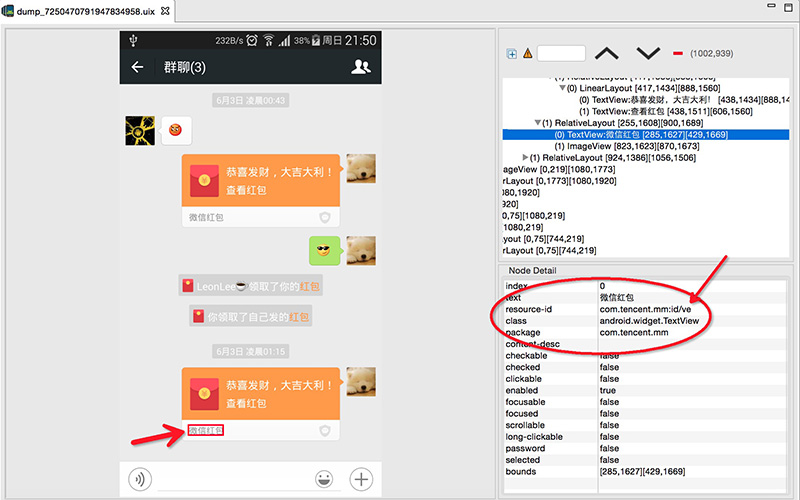This screenshot has width=800, height=500.
Task: Maximize the editor pane via top-right icon
Action: pos(788,7)
